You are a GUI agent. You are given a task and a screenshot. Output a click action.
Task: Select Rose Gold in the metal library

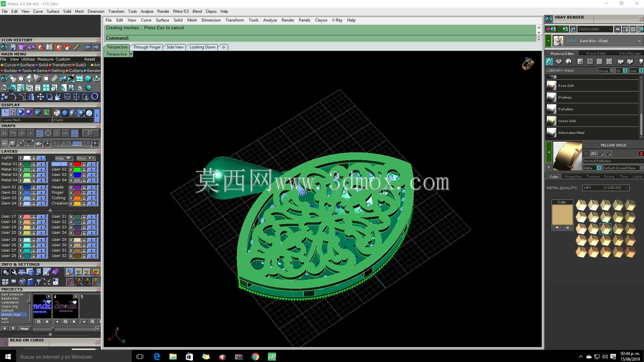click(x=592, y=86)
